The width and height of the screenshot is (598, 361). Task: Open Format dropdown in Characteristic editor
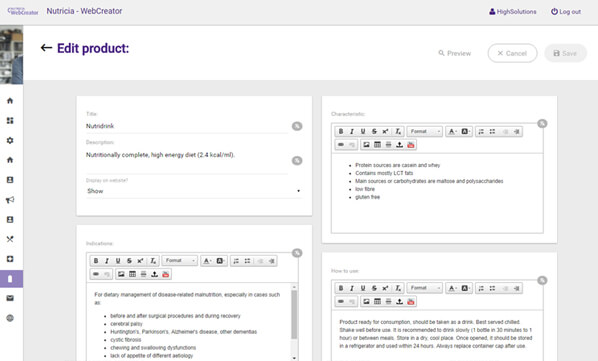424,132
